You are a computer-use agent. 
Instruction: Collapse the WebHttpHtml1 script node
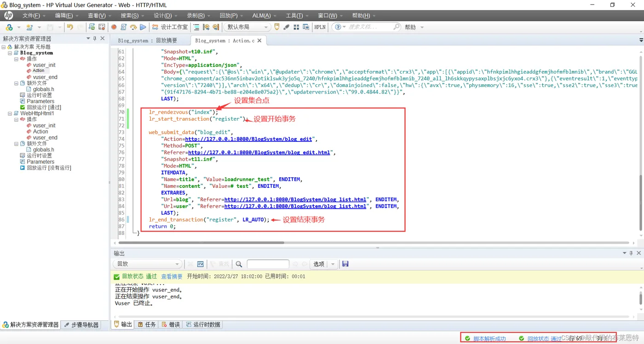click(10, 113)
